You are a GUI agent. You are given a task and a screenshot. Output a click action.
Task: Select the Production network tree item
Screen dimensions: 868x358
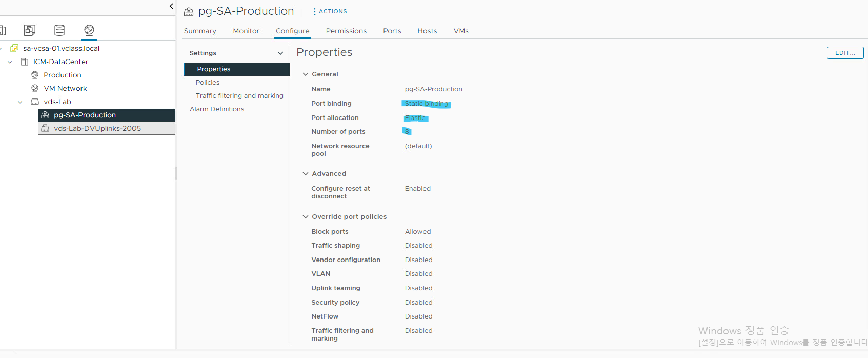63,75
